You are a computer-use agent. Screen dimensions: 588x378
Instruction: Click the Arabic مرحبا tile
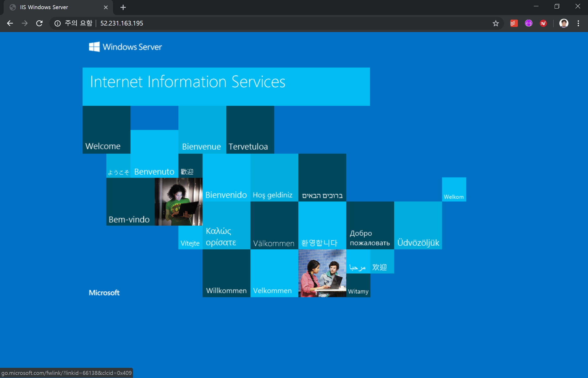pyautogui.click(x=358, y=262)
